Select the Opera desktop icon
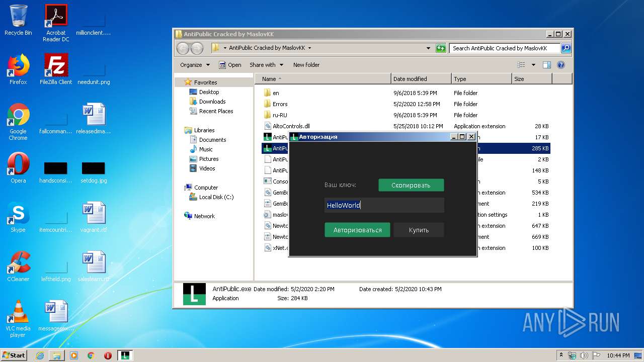This screenshot has height=362, width=644. click(18, 168)
